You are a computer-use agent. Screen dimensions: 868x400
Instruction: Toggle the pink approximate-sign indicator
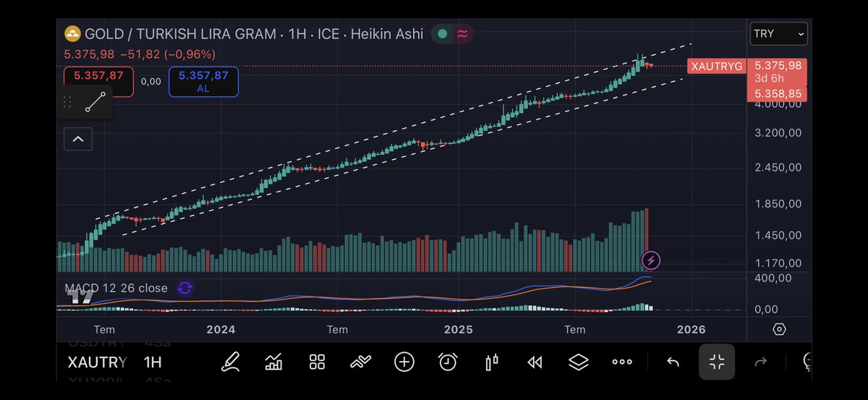pyautogui.click(x=462, y=34)
